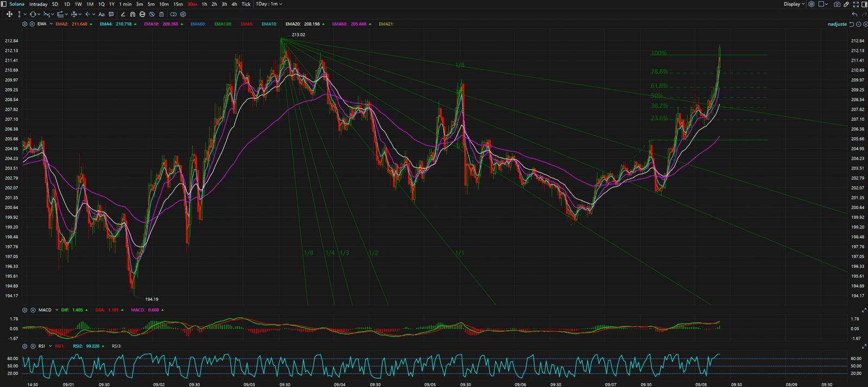
Task: Open the chart layout square dropdown
Action: point(824,4)
